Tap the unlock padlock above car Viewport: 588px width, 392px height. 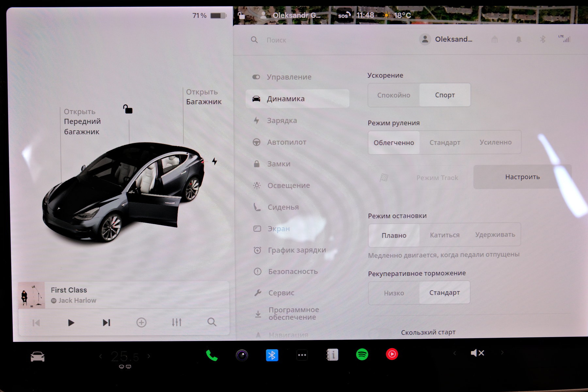coord(128,109)
